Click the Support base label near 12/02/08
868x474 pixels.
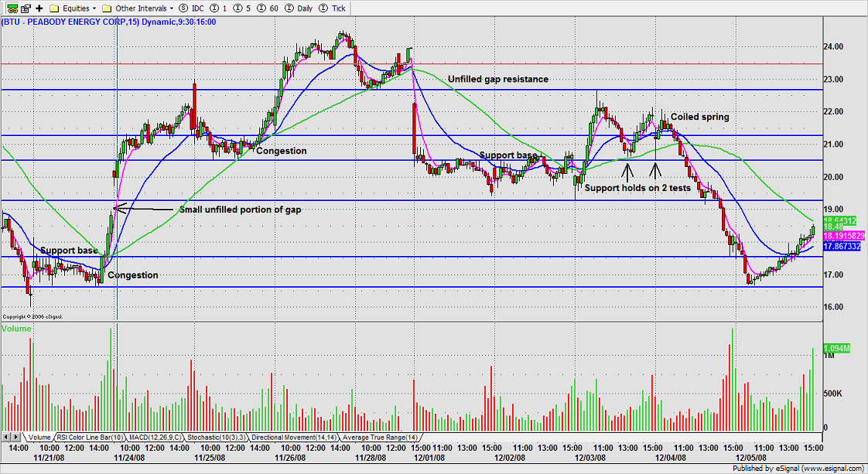point(508,155)
